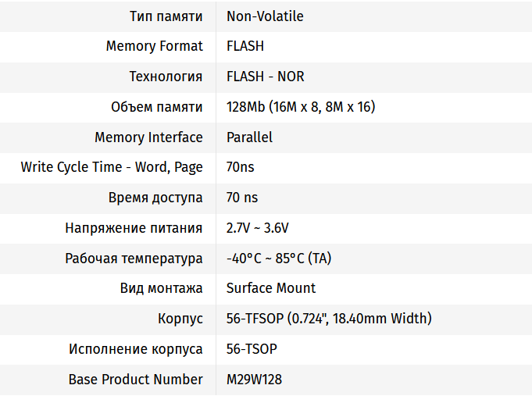532x403 pixels.
Task: Click the "Исполнение корпуса" label
Action: [x=135, y=349]
